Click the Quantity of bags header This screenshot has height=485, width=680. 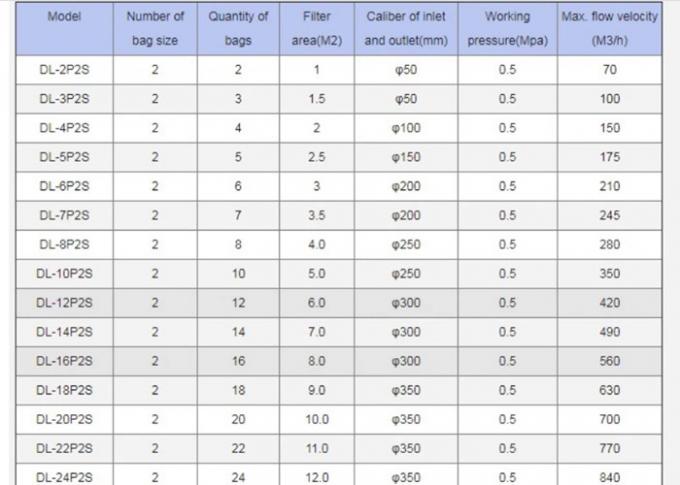pyautogui.click(x=238, y=29)
